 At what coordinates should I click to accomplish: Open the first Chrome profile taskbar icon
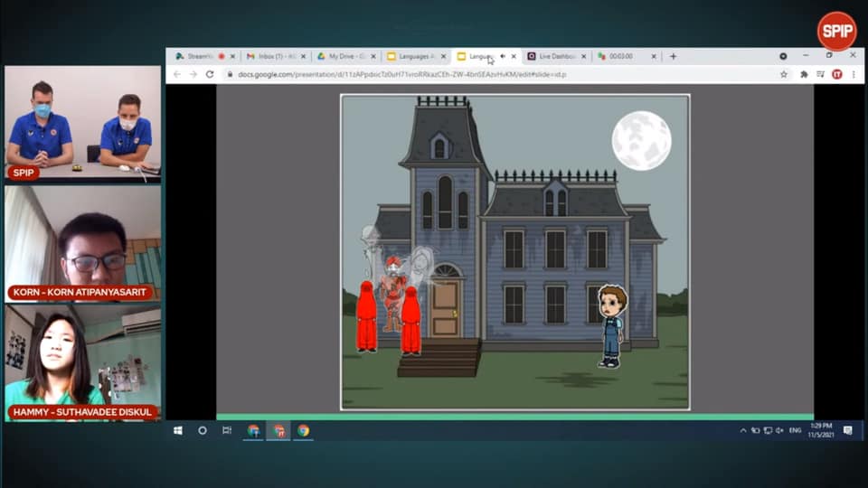tap(253, 430)
